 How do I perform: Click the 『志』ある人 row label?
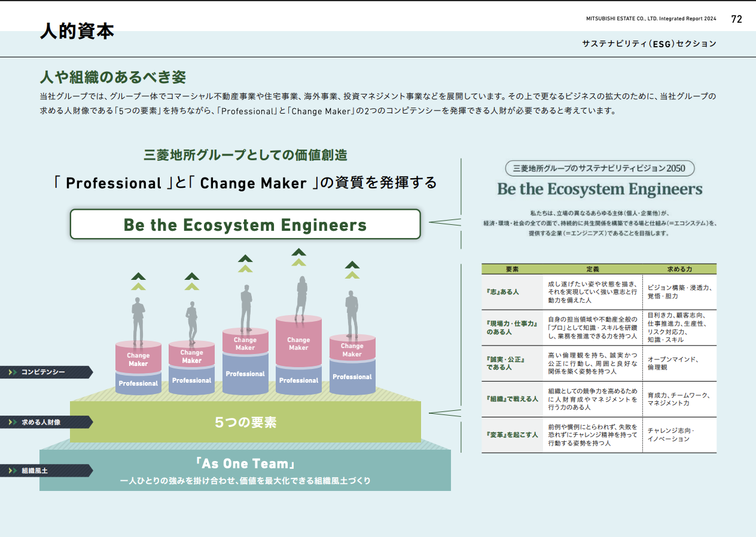coord(502,292)
